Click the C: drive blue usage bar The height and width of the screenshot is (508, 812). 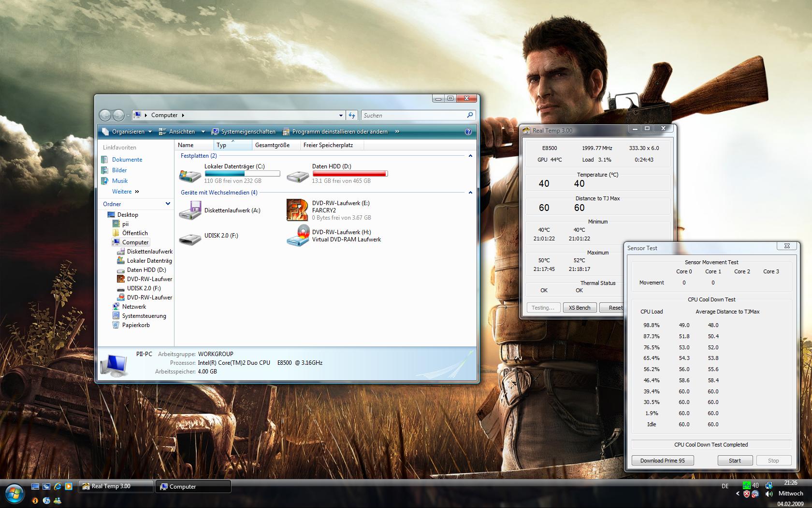click(x=242, y=173)
